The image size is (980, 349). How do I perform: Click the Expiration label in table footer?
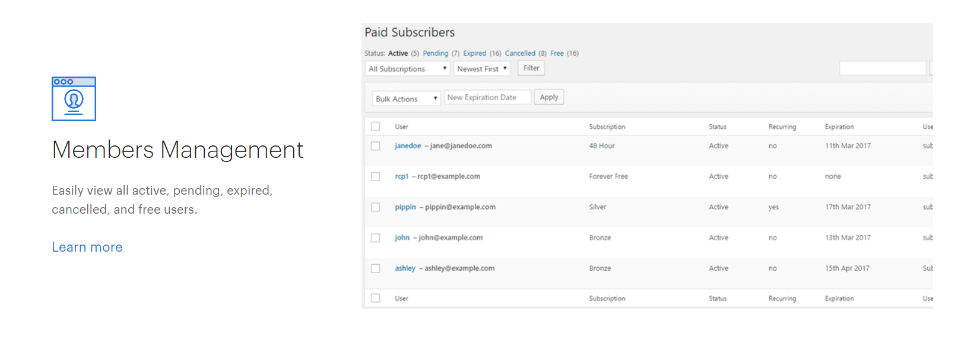(839, 299)
